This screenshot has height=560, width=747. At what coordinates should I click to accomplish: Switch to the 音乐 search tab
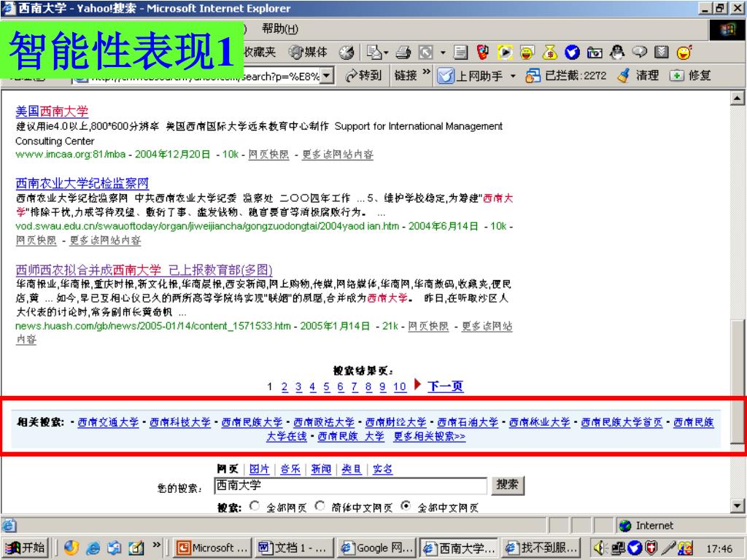tap(290, 469)
